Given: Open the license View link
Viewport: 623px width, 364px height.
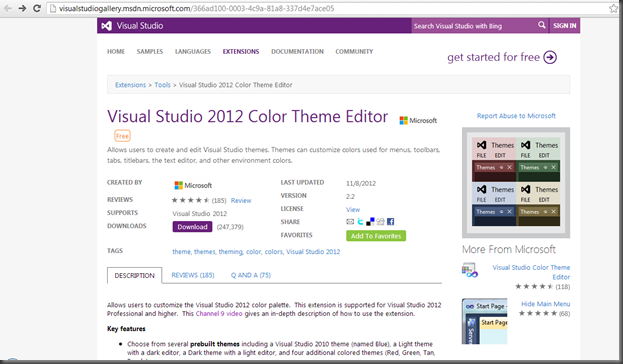Looking at the screenshot, I should tap(353, 209).
